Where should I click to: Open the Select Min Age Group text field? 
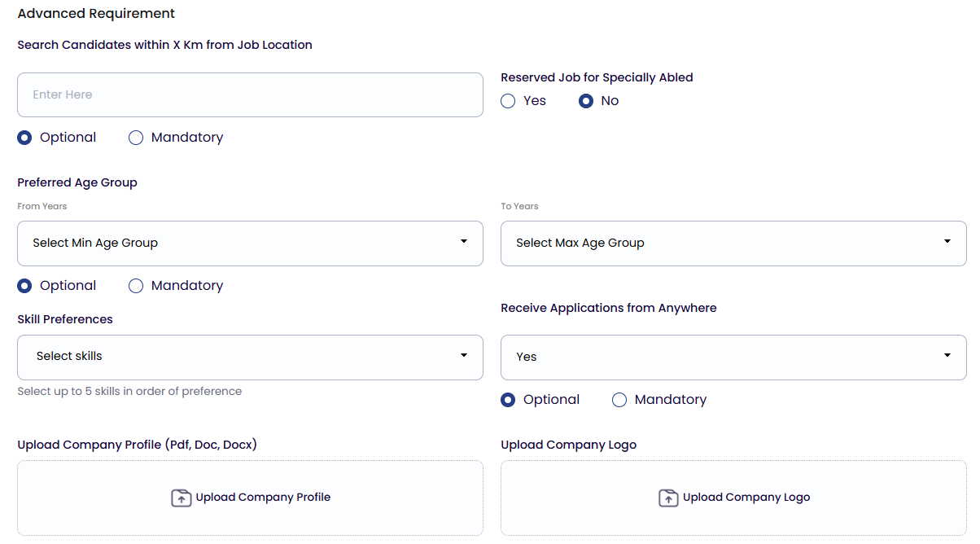[95, 243]
